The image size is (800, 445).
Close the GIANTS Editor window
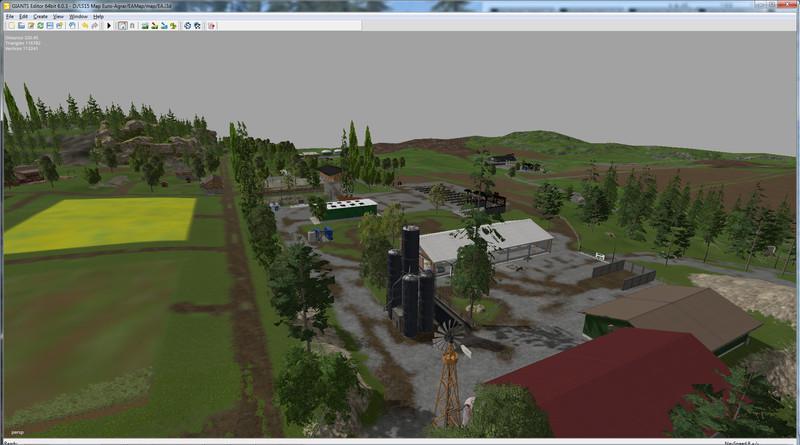point(788,5)
